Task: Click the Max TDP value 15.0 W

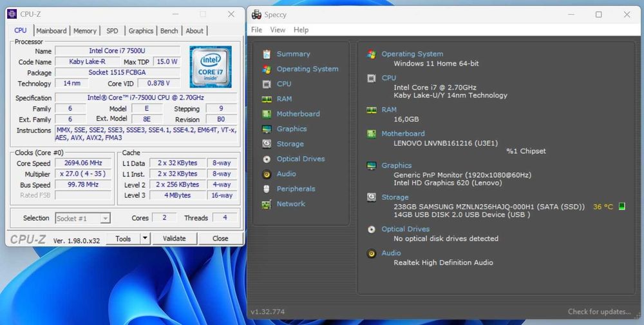Action: [x=167, y=62]
